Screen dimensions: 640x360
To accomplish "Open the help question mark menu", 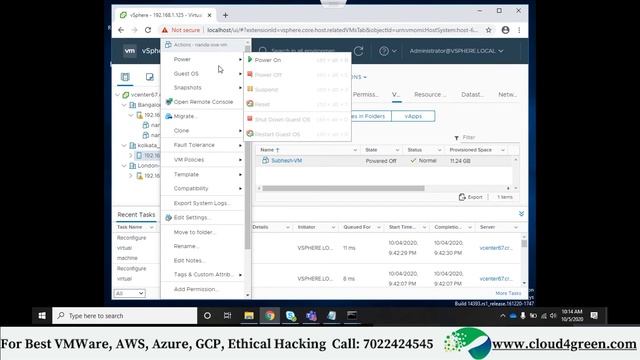I will 387,51.
